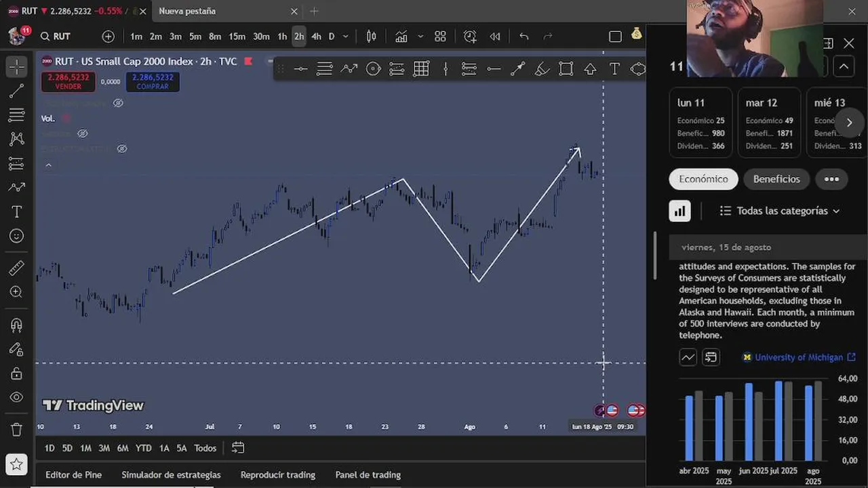The width and height of the screenshot is (868, 488).
Task: Select the 4h timeframe
Action: (x=316, y=37)
